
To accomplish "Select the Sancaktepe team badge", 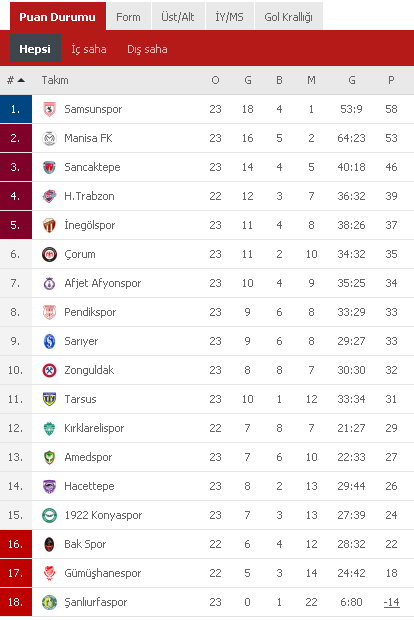I will point(49,167).
